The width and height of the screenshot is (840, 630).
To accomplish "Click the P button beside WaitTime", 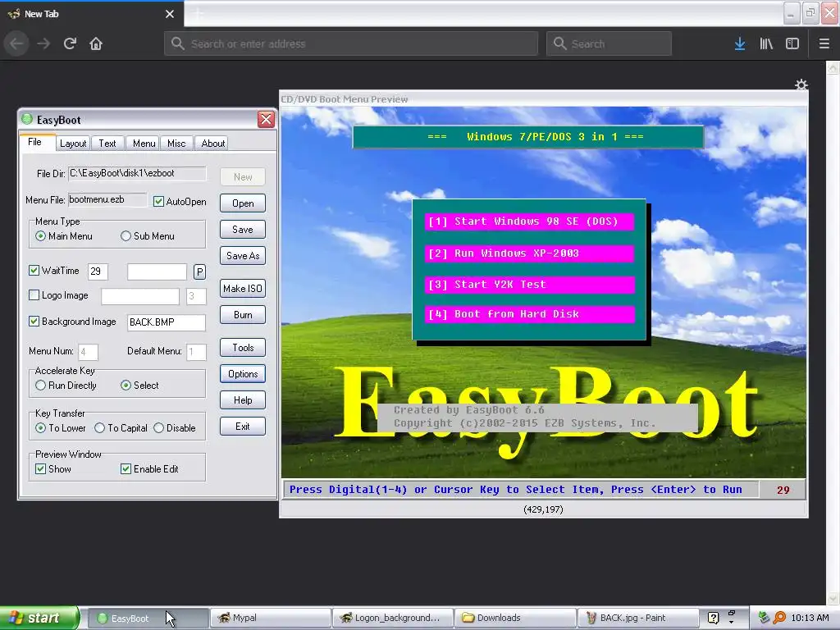I will (x=199, y=272).
